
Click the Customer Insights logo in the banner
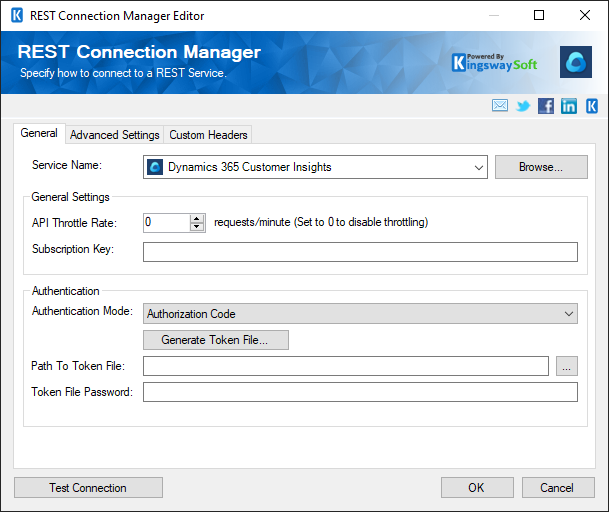click(x=576, y=62)
